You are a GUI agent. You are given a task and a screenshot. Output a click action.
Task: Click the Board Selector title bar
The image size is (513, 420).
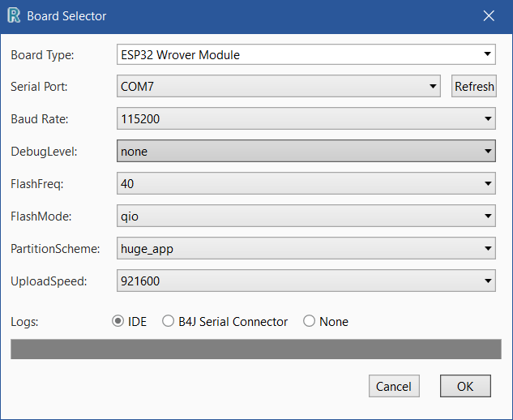point(243,15)
